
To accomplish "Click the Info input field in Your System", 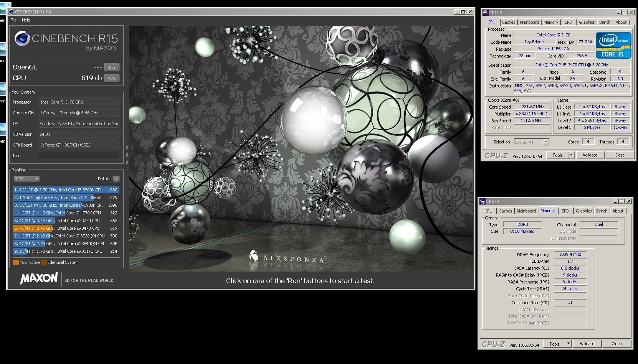I will [79, 156].
